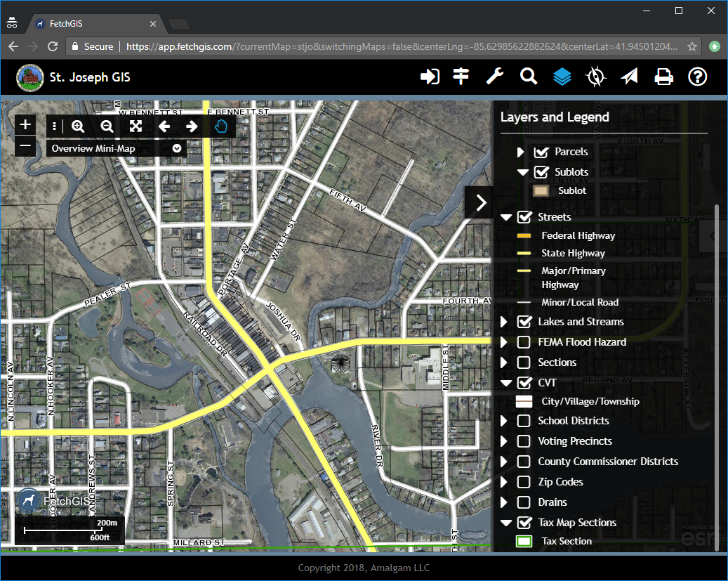This screenshot has width=728, height=581.
Task: Expand the Lakes and Streams legend
Action: point(505,322)
